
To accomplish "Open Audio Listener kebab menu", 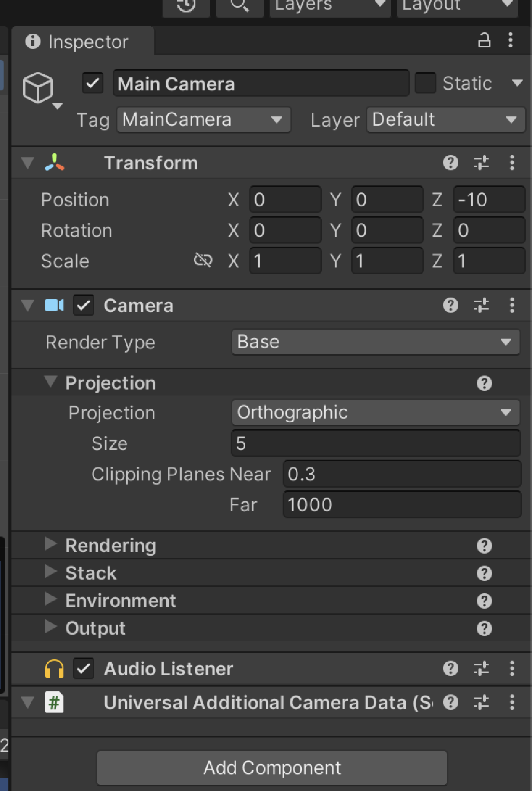I will point(512,668).
